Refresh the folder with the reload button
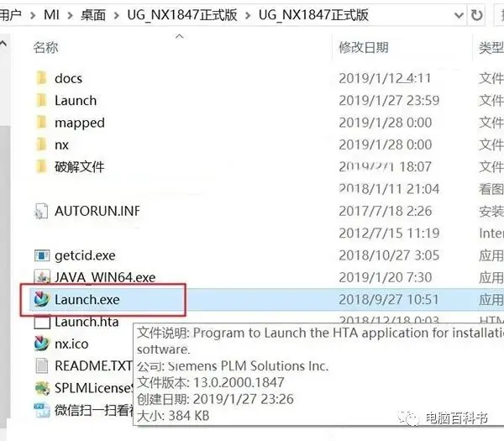The image size is (504, 441). click(476, 15)
